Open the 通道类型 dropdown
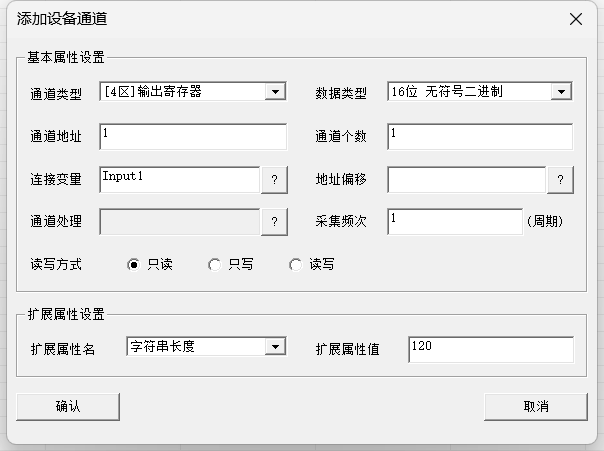604x451 pixels. [275, 93]
